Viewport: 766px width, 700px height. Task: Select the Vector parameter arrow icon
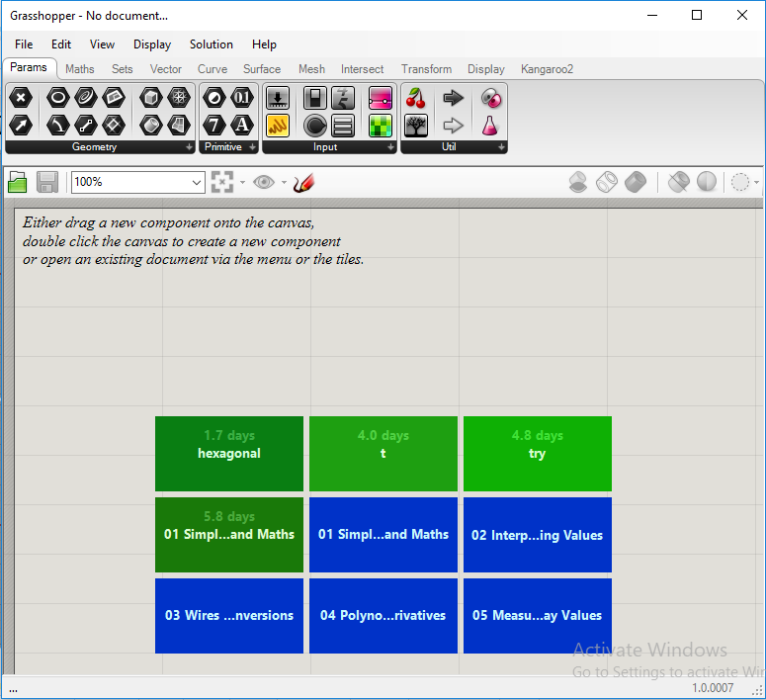(21, 126)
